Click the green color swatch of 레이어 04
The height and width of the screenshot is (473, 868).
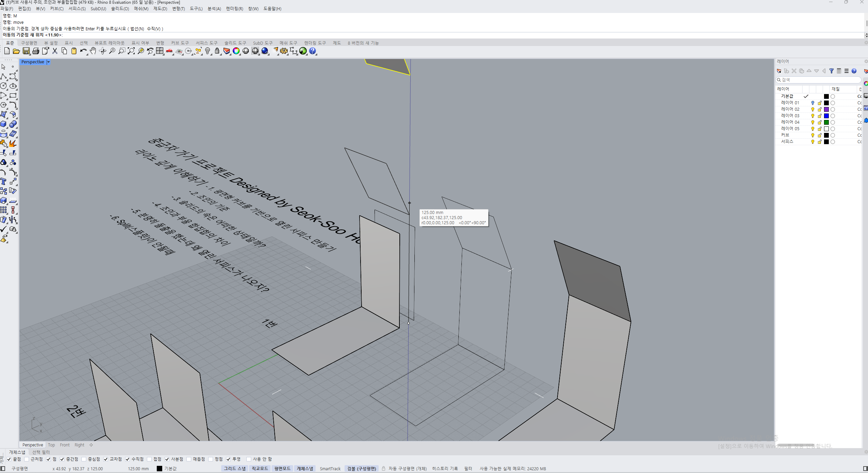(x=826, y=122)
